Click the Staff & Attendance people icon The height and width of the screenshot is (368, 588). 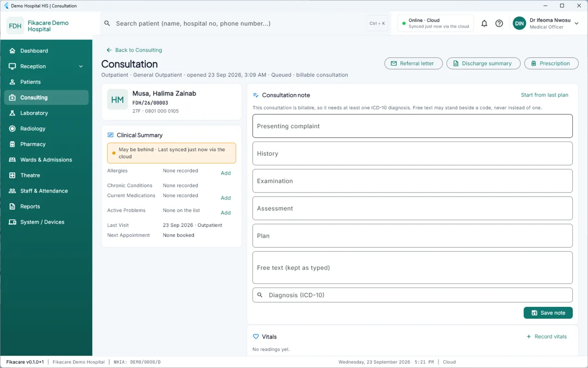pyautogui.click(x=12, y=191)
